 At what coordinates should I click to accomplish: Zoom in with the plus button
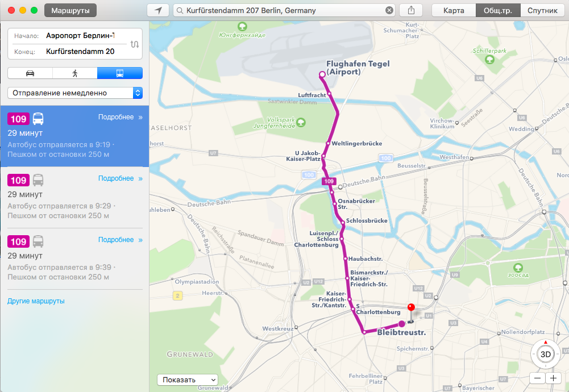(553, 378)
